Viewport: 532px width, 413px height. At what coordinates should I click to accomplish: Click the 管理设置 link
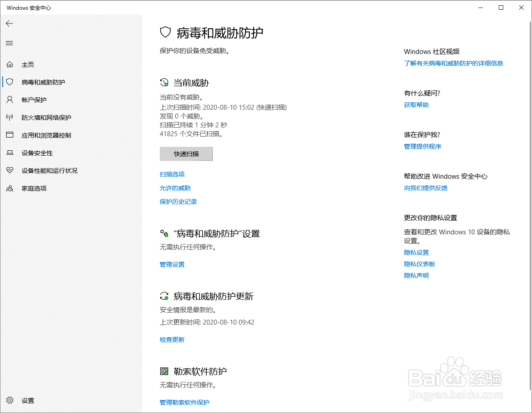click(172, 264)
